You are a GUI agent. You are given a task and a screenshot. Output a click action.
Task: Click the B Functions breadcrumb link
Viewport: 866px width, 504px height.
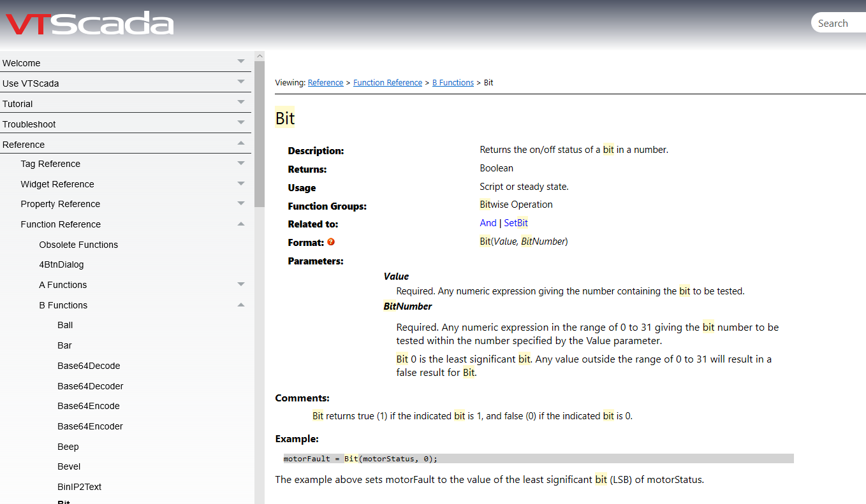coord(453,83)
